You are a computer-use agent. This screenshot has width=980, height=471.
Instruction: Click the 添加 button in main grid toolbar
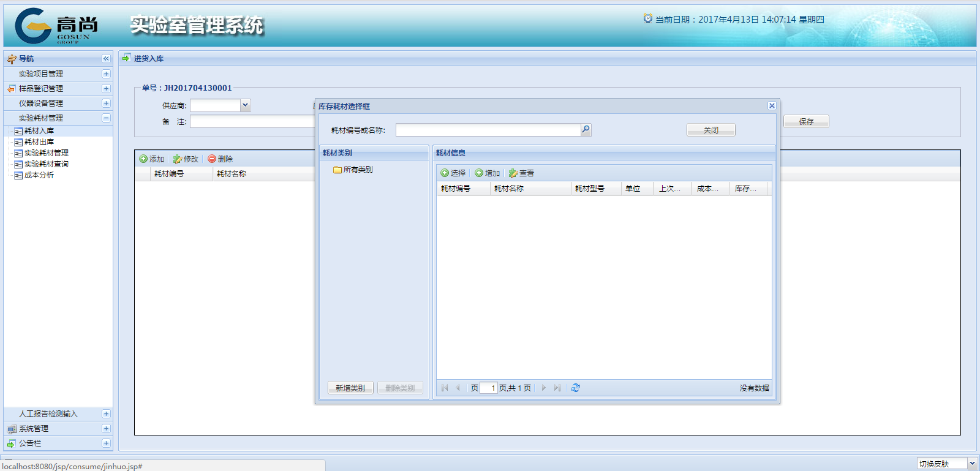[152, 159]
